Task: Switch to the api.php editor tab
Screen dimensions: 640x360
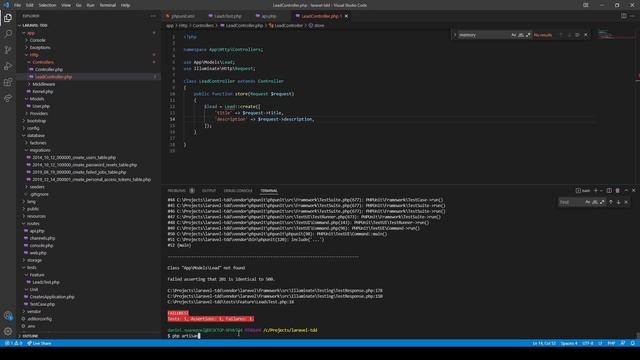Action: 268,16
